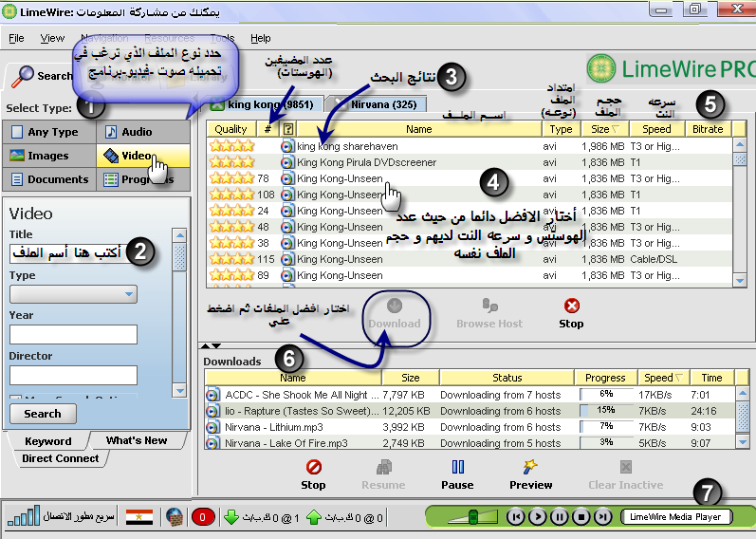
Task: Click the firewall globe status icon
Action: click(x=175, y=517)
